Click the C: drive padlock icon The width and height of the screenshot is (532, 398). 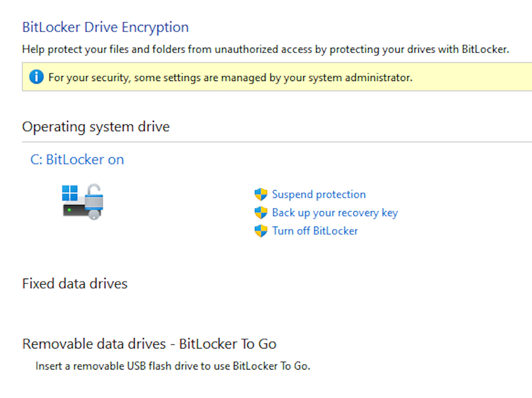point(83,202)
